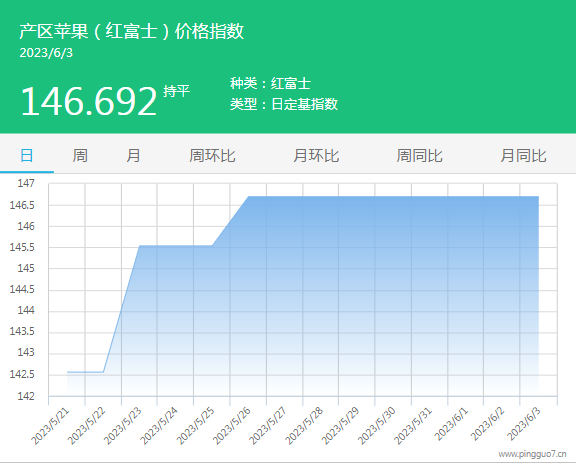Select the 周环比 tab

212,155
